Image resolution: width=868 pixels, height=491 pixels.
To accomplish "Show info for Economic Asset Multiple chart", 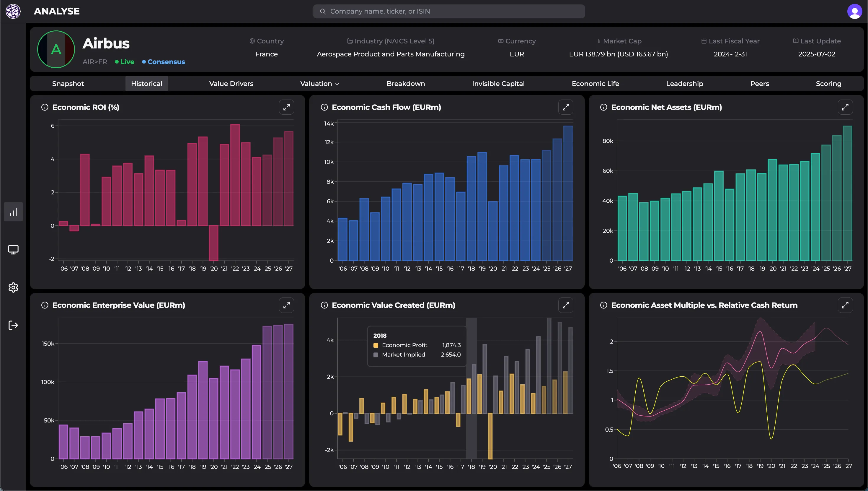I will click(x=603, y=305).
